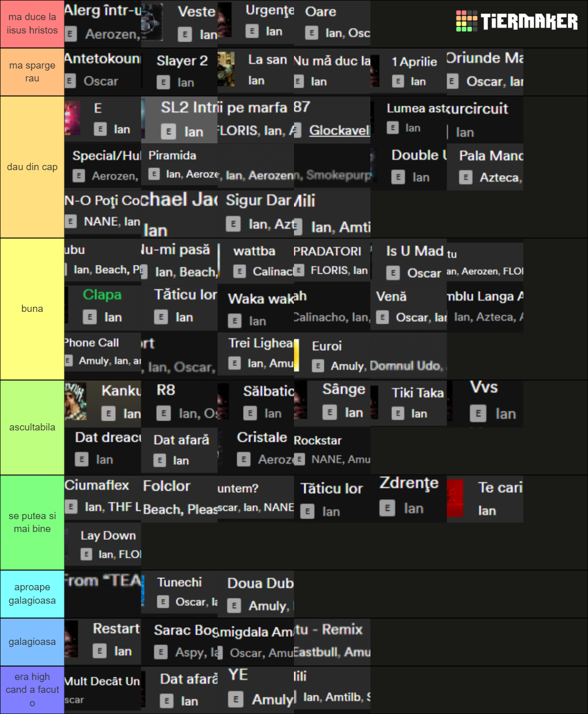The width and height of the screenshot is (588, 714).
Task: Click the SL2 Intr song tile
Action: tap(179, 120)
